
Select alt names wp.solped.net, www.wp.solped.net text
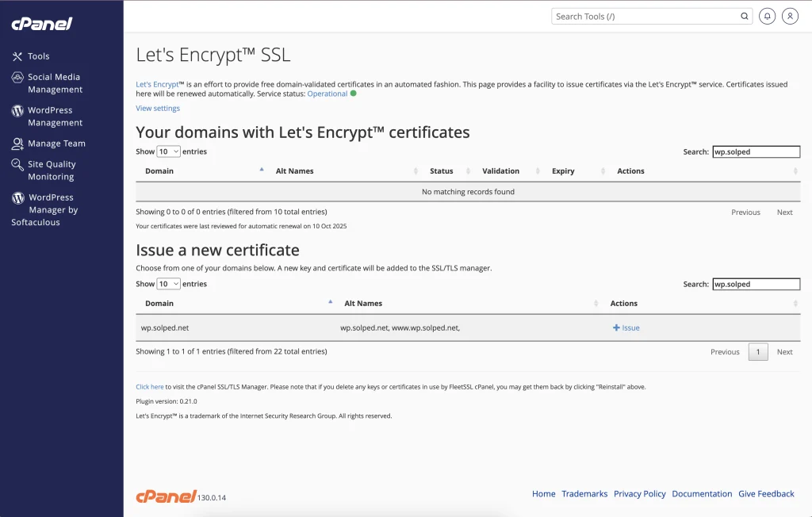point(400,327)
